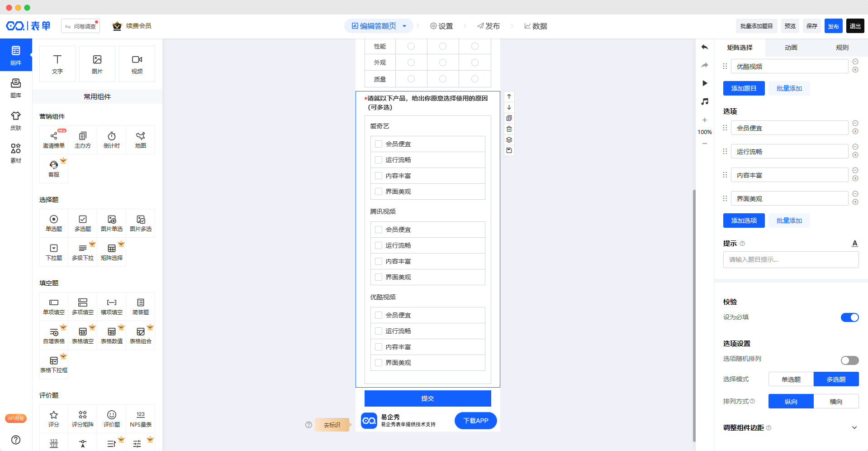
Task: Check 会员便宜 under 优酷视频
Action: (379, 315)
